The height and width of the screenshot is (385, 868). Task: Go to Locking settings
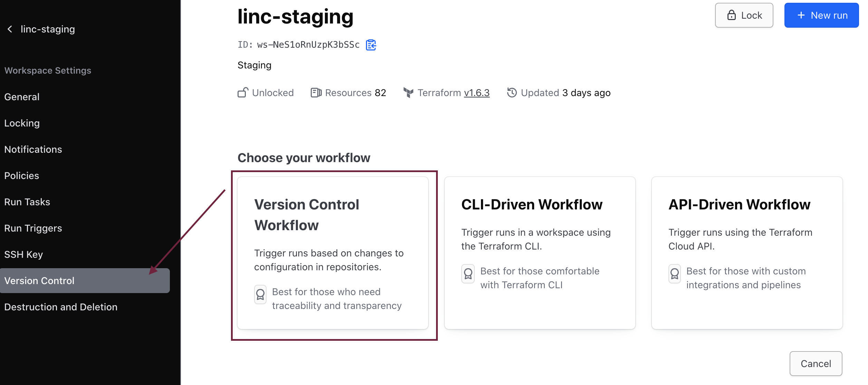tap(22, 123)
